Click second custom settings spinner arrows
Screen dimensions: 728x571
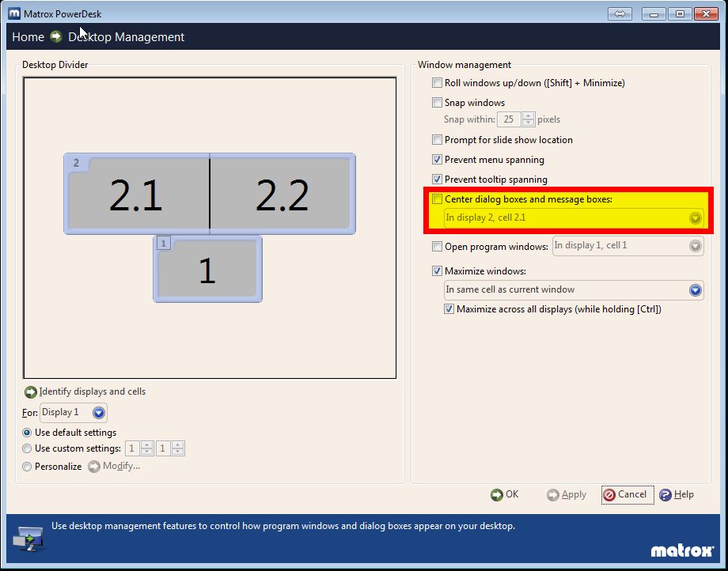(178, 448)
